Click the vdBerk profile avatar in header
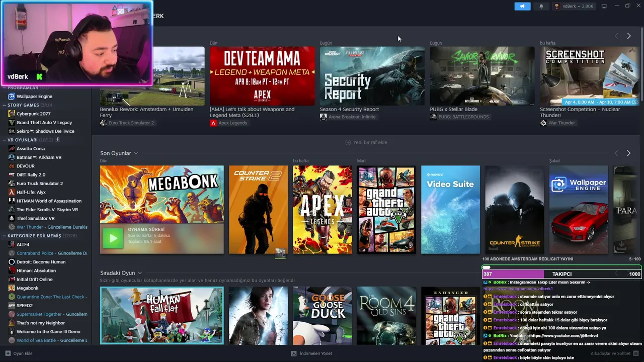Screen dimensions: 644x362 point(557,6)
